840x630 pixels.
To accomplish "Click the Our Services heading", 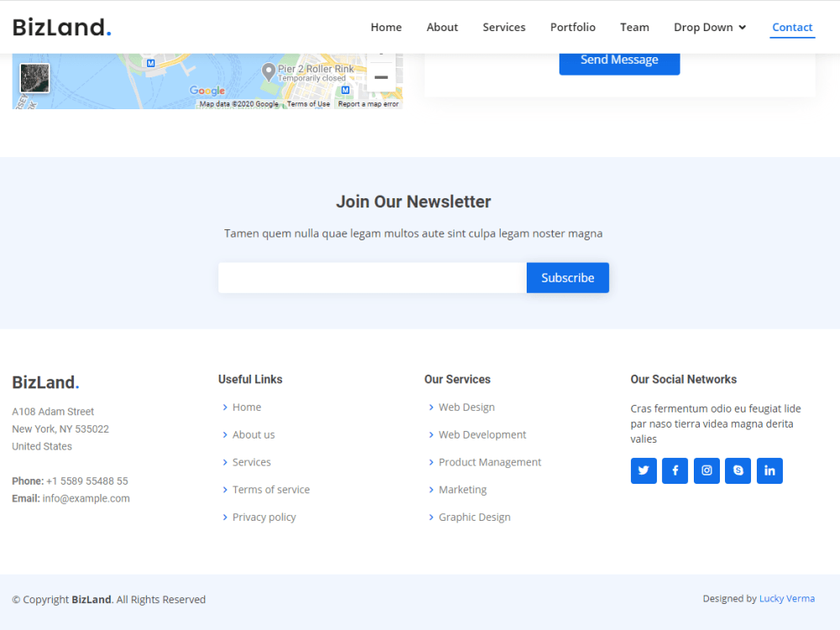I will click(x=457, y=380).
